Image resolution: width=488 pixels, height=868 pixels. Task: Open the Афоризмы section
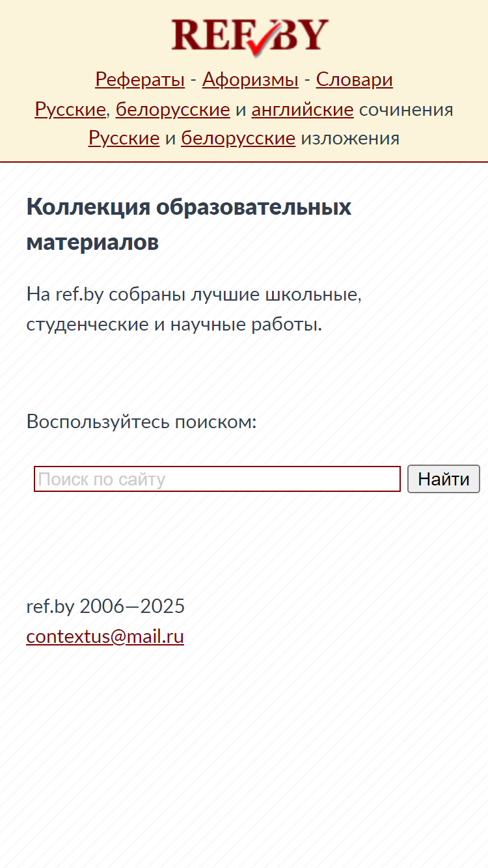tap(251, 79)
